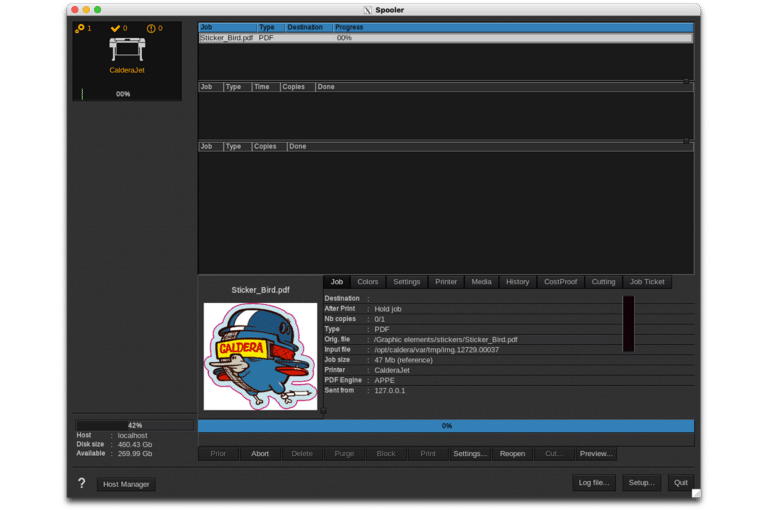Click the blue 0% job progress bar
Screen dimensions: 768x510
click(446, 426)
